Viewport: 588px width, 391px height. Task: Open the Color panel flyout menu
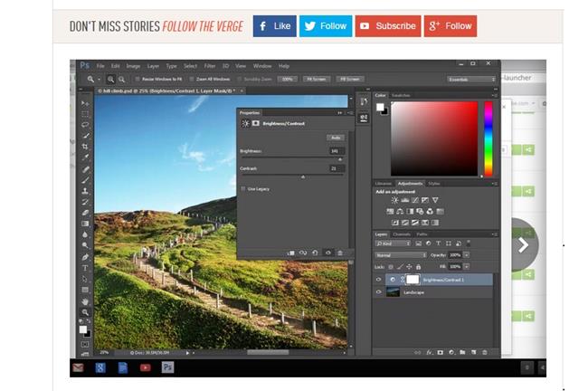pyautogui.click(x=495, y=95)
